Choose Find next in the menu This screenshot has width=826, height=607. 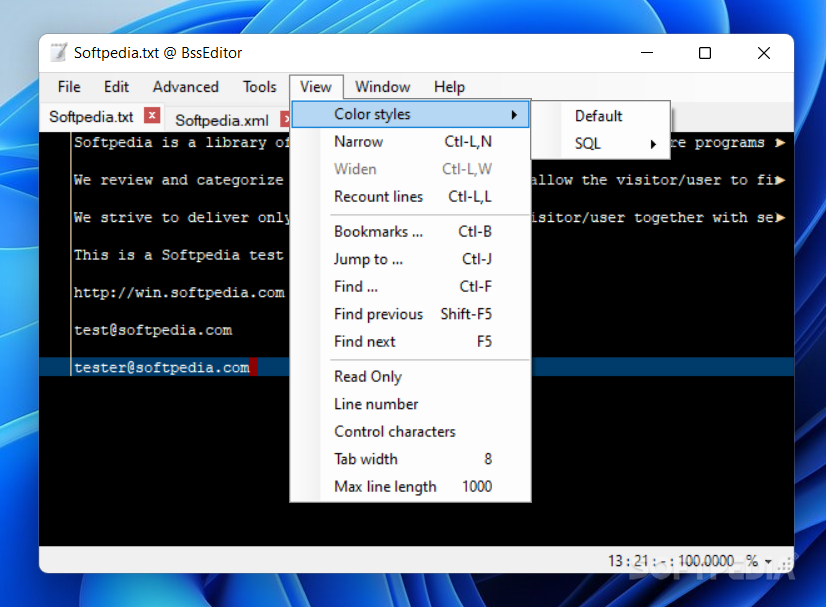[410, 341]
